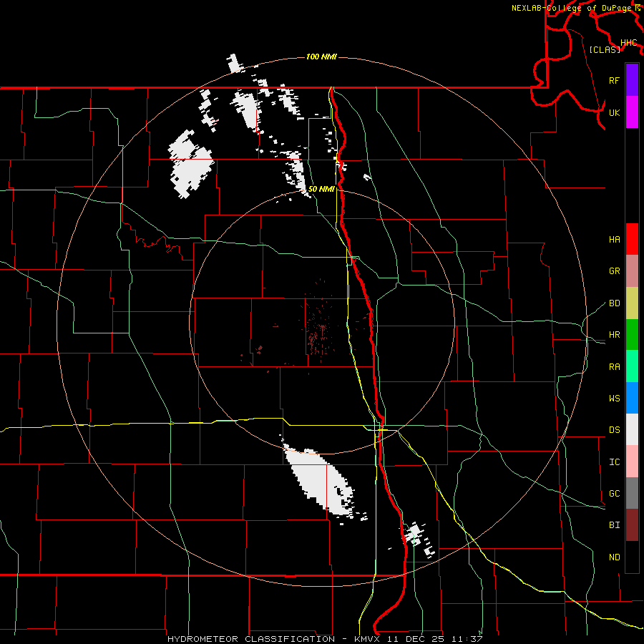Click the red HA legend color swatch

point(632,239)
